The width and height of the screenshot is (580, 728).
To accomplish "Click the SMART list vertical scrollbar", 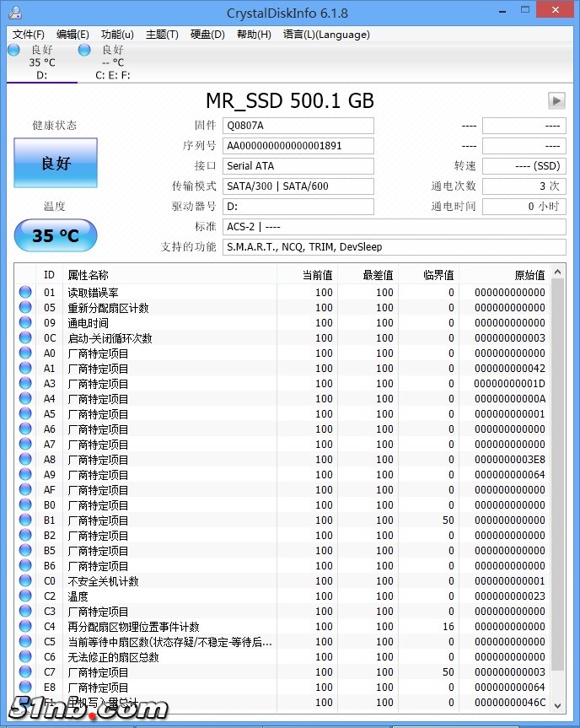I will click(x=558, y=489).
